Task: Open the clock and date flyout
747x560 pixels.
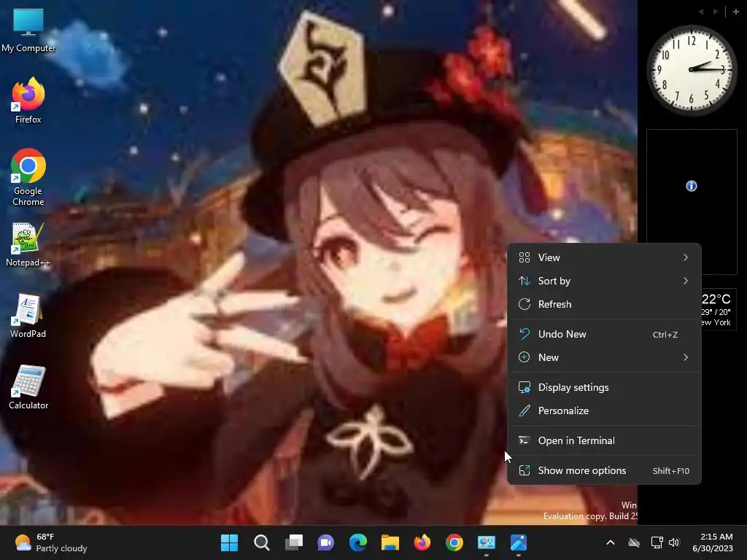Action: coord(713,542)
